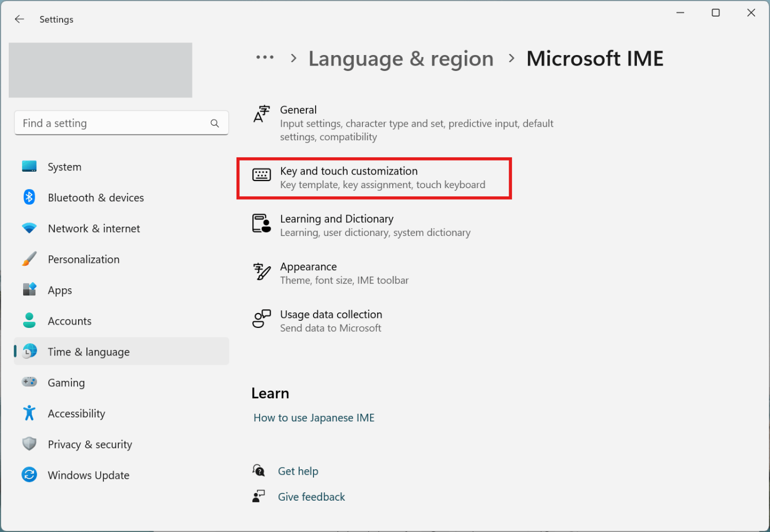770x532 pixels.
Task: Go to Language & region breadcrumb
Action: [x=401, y=59]
